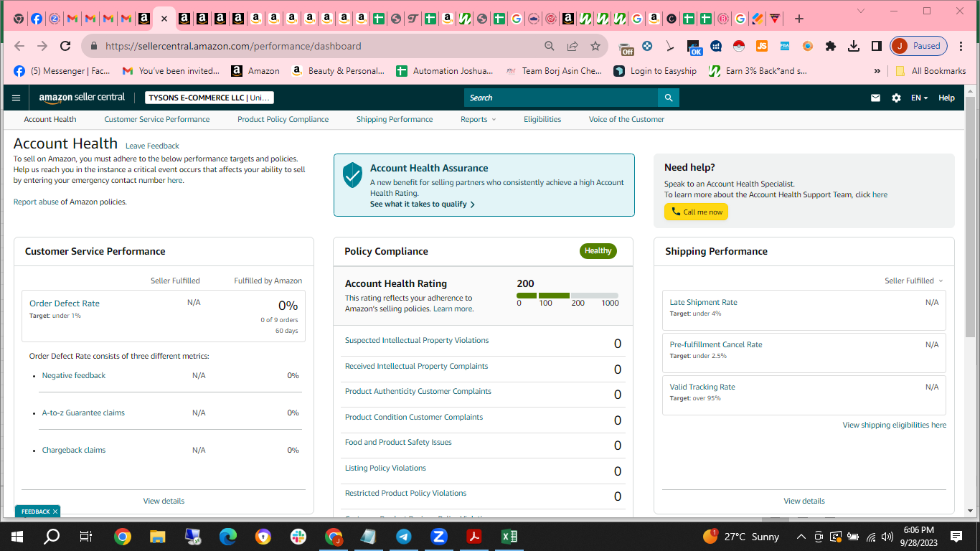The image size is (980, 551).
Task: Open the EN language dropdown
Action: point(919,98)
